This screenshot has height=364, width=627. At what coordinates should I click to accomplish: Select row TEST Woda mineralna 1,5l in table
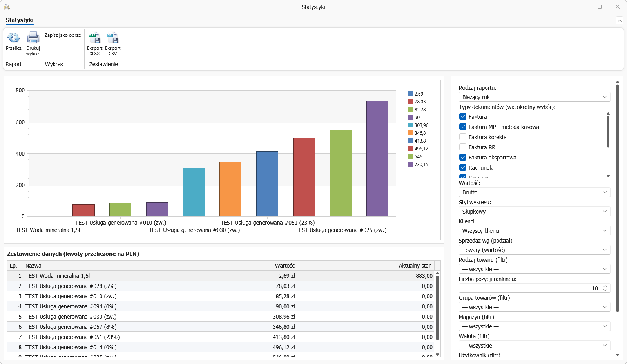pos(221,276)
